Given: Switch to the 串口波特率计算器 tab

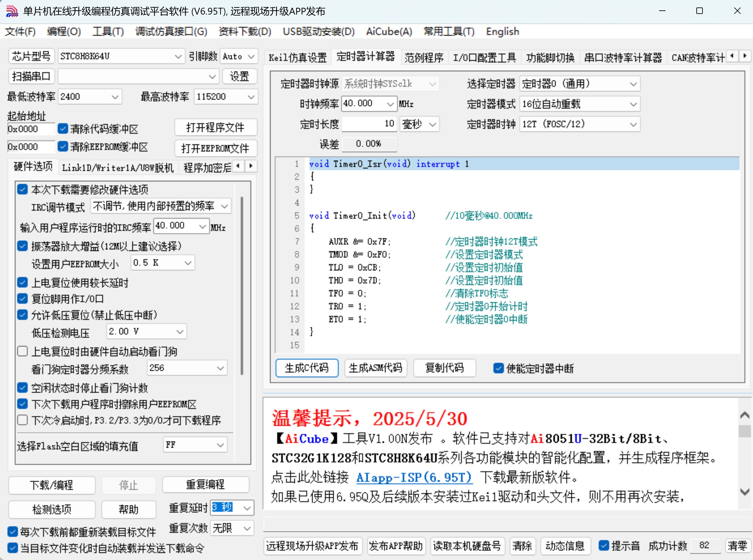Looking at the screenshot, I should click(623, 57).
